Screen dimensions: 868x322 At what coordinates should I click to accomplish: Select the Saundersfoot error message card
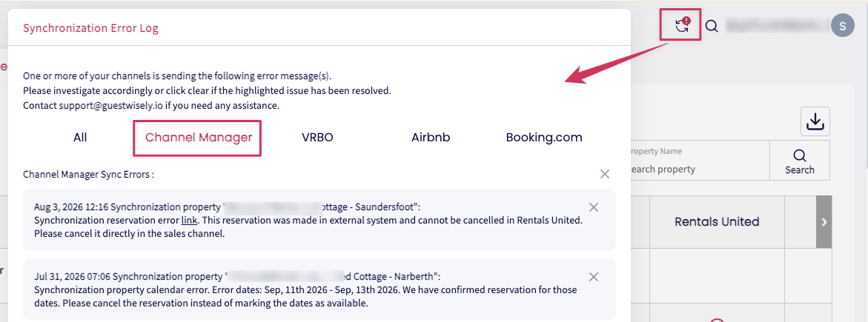click(319, 220)
